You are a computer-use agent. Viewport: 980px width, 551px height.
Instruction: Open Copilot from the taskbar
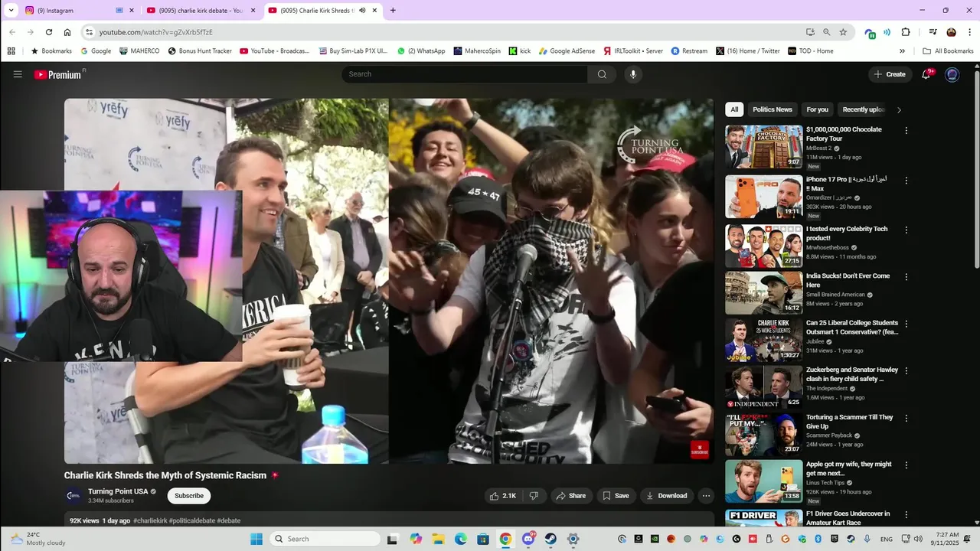[416, 539]
